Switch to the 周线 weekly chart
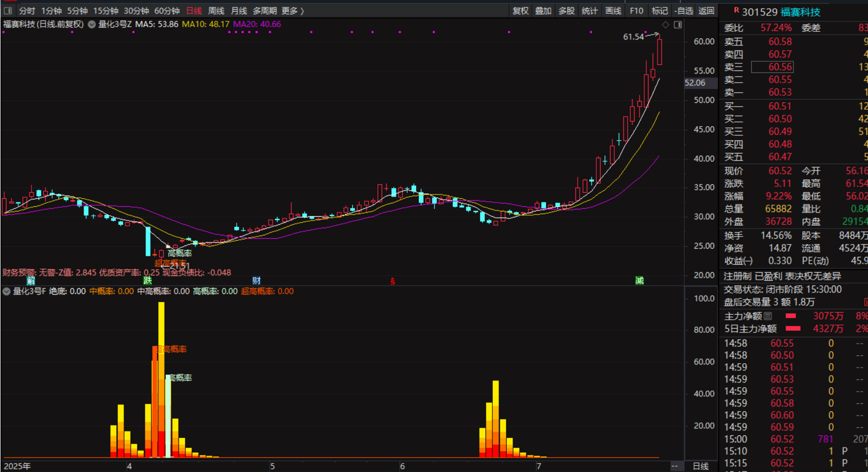 pyautogui.click(x=216, y=11)
